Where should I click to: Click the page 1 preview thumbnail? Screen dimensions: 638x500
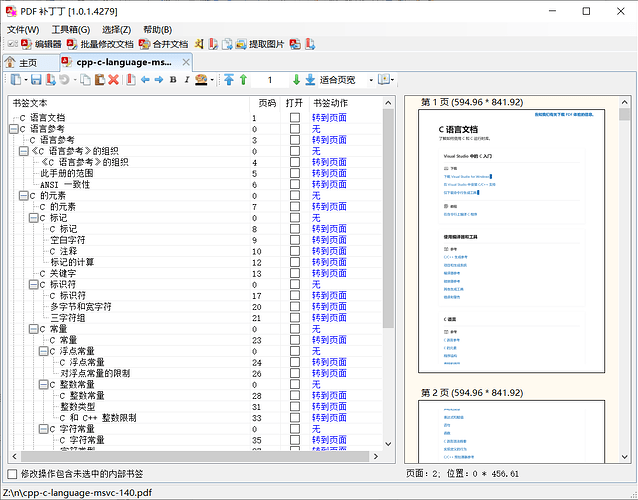tap(511, 241)
